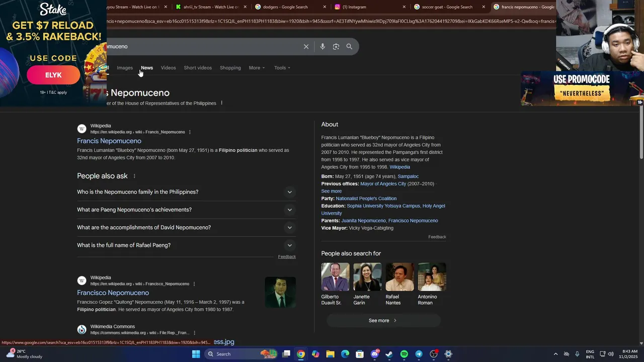
Task: Launch Copilot from the taskbar
Action: [x=315, y=354]
